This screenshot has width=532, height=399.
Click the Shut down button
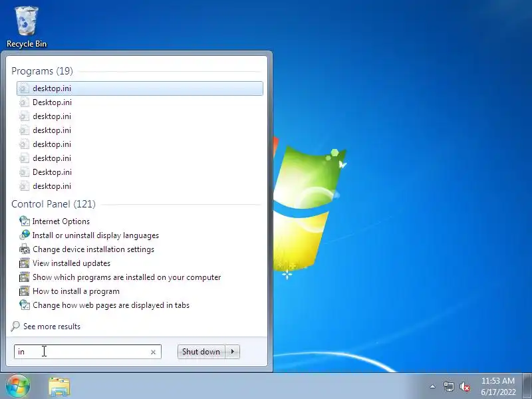[201, 352]
